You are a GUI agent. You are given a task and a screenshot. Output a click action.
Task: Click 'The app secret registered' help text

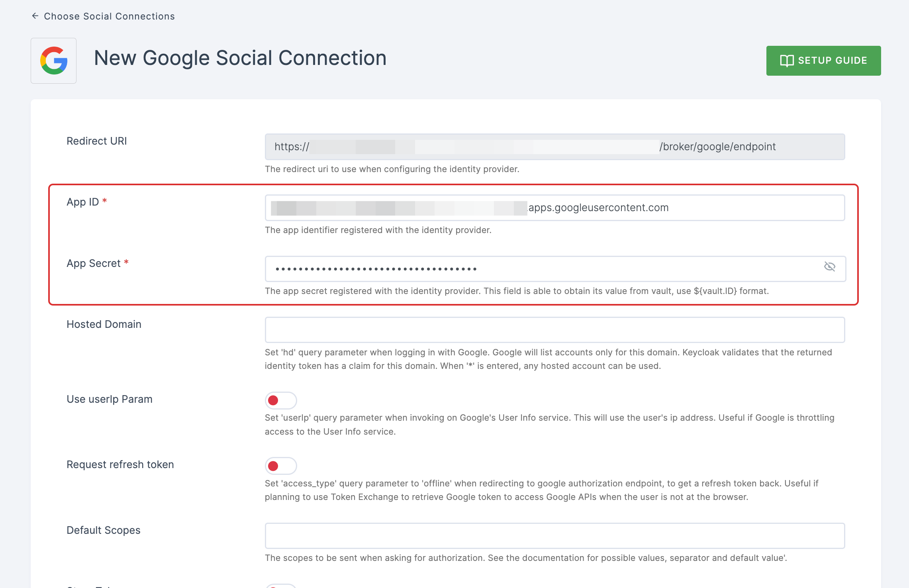tap(517, 291)
